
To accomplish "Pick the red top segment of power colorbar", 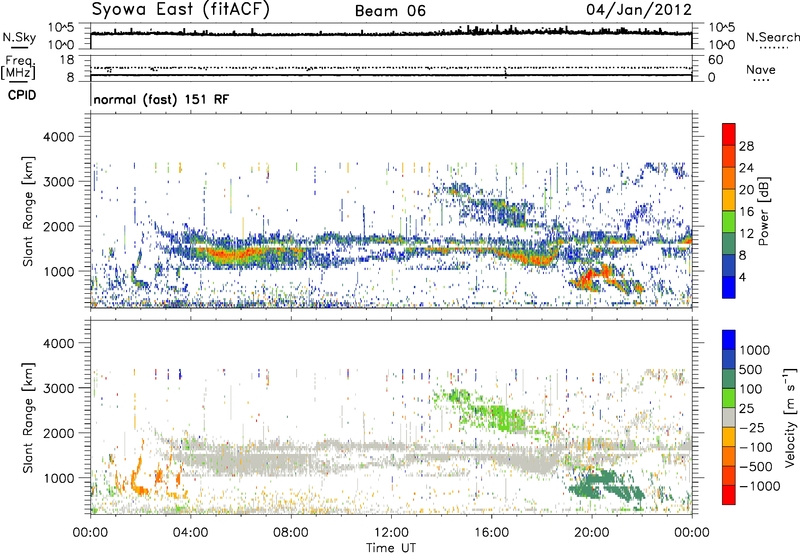I will (x=729, y=134).
